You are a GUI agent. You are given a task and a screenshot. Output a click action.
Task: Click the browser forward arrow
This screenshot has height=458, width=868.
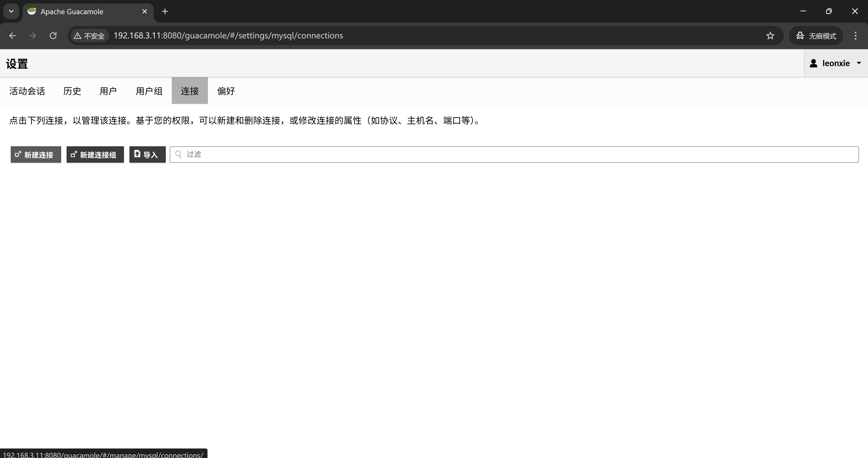click(33, 36)
